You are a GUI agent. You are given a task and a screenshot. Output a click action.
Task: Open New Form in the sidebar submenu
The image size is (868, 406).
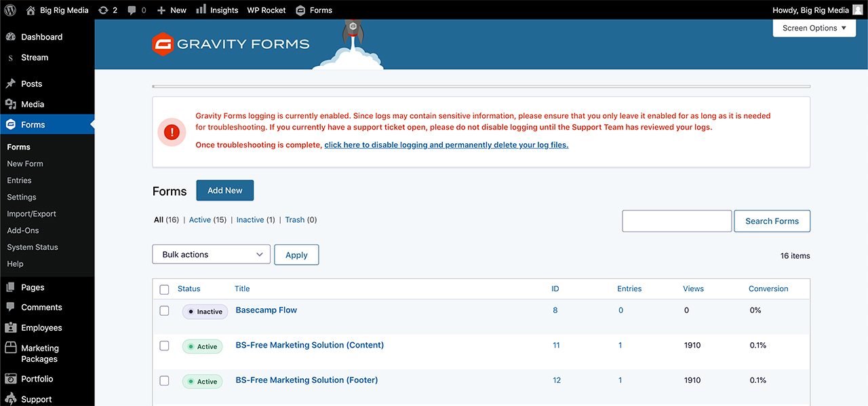pyautogui.click(x=25, y=164)
